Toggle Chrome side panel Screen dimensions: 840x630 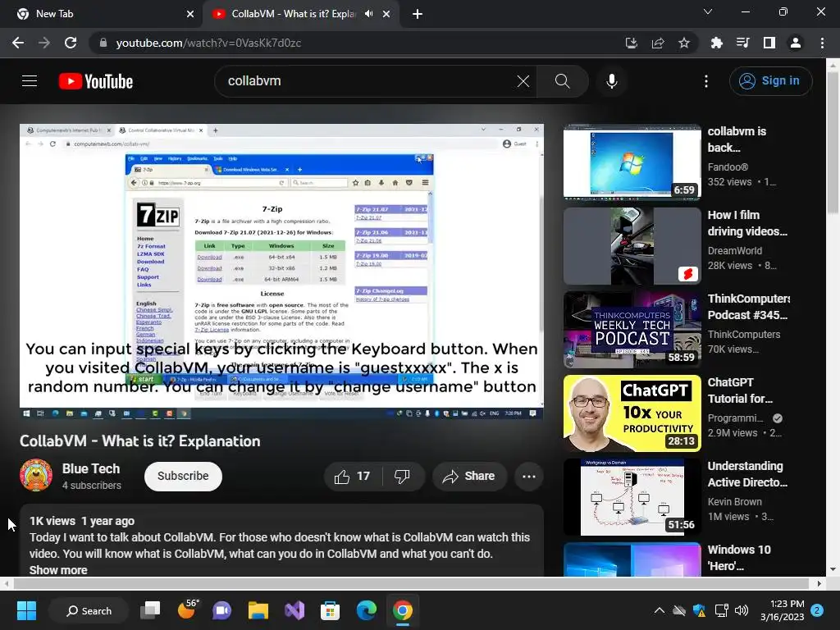pos(769,43)
